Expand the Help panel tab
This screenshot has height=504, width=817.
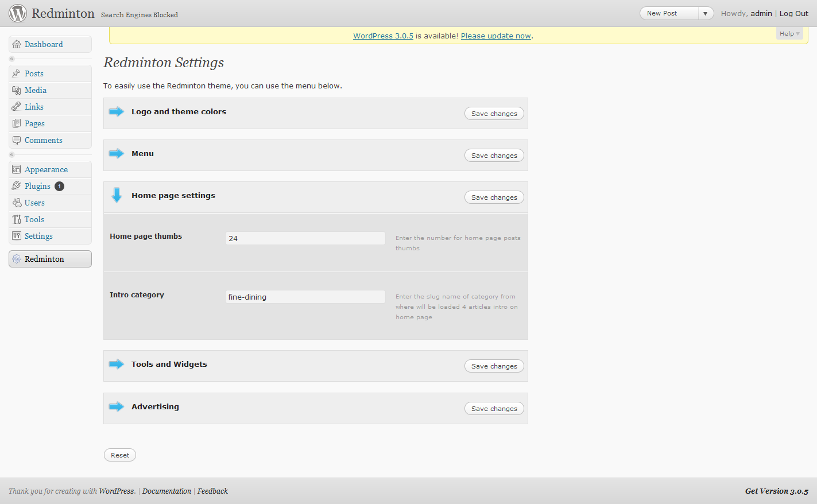[789, 34]
